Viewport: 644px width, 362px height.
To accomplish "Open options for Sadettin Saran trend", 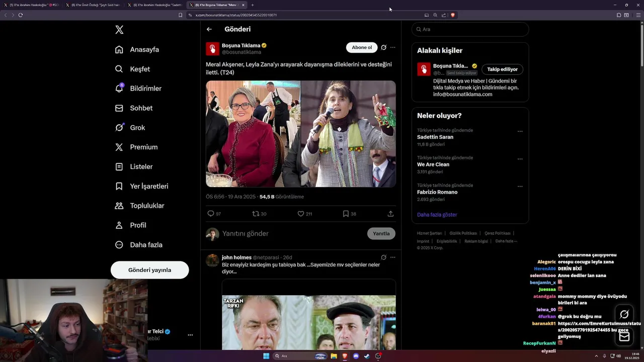I will [x=520, y=131].
